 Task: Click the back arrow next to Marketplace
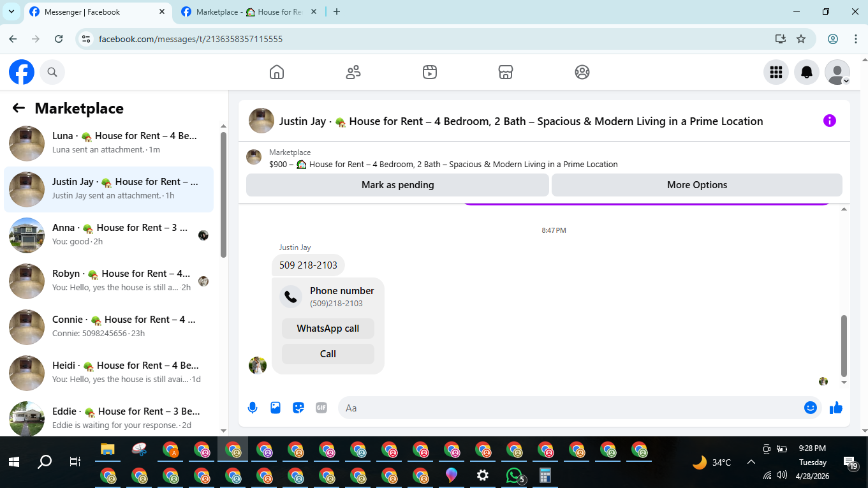[x=18, y=108]
